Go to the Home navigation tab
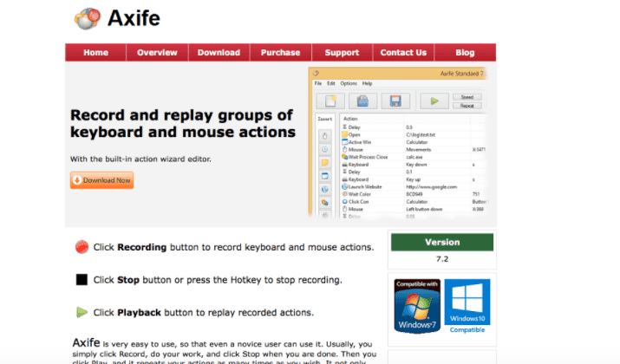The width and height of the screenshot is (620, 364). [95, 53]
